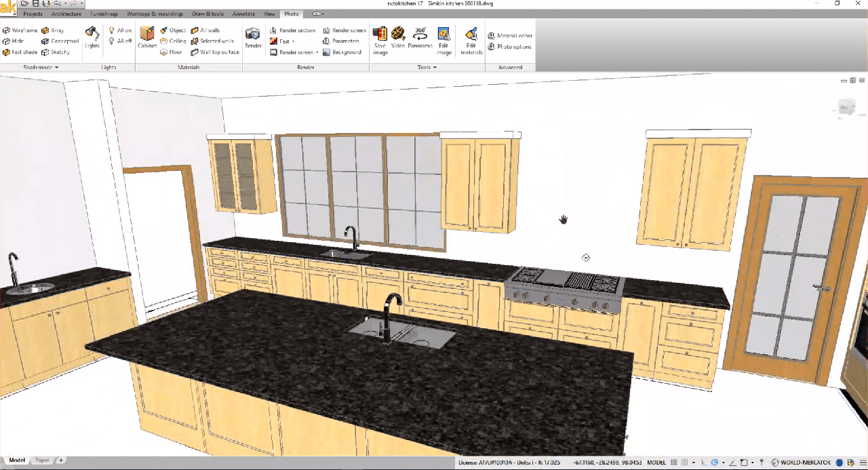Open the Edit image tool

click(444, 41)
